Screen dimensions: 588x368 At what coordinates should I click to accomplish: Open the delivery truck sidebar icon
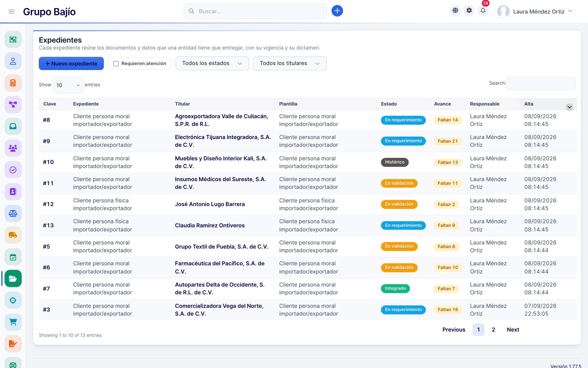point(13,235)
